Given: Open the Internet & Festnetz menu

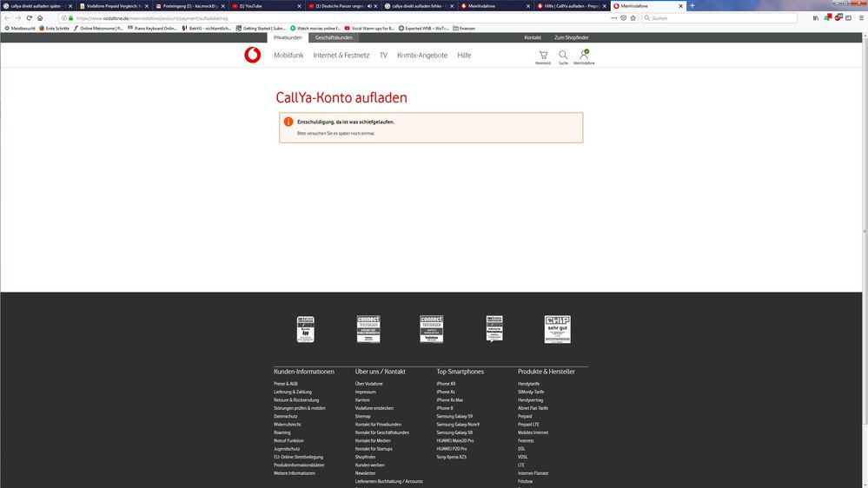Looking at the screenshot, I should pos(341,56).
